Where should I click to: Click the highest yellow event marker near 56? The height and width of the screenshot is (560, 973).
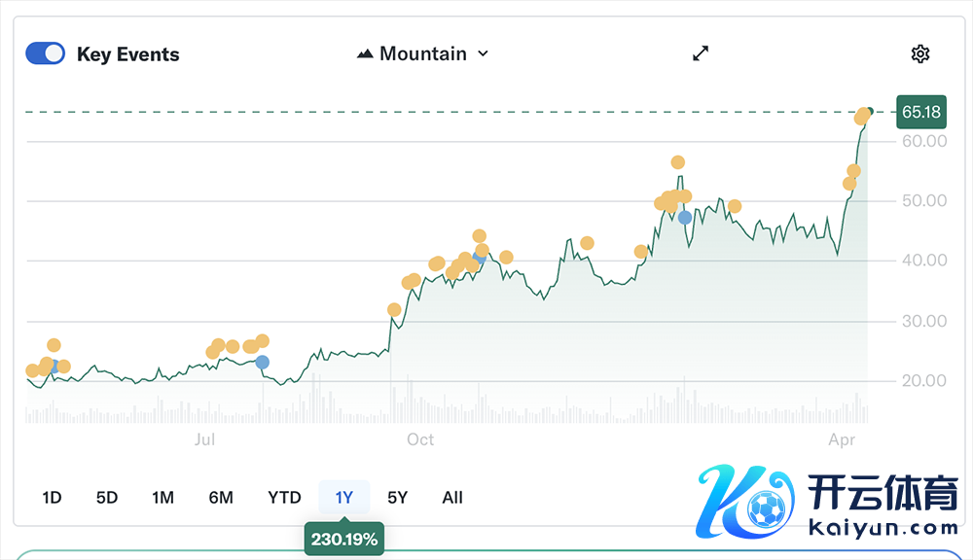pyautogui.click(x=678, y=162)
